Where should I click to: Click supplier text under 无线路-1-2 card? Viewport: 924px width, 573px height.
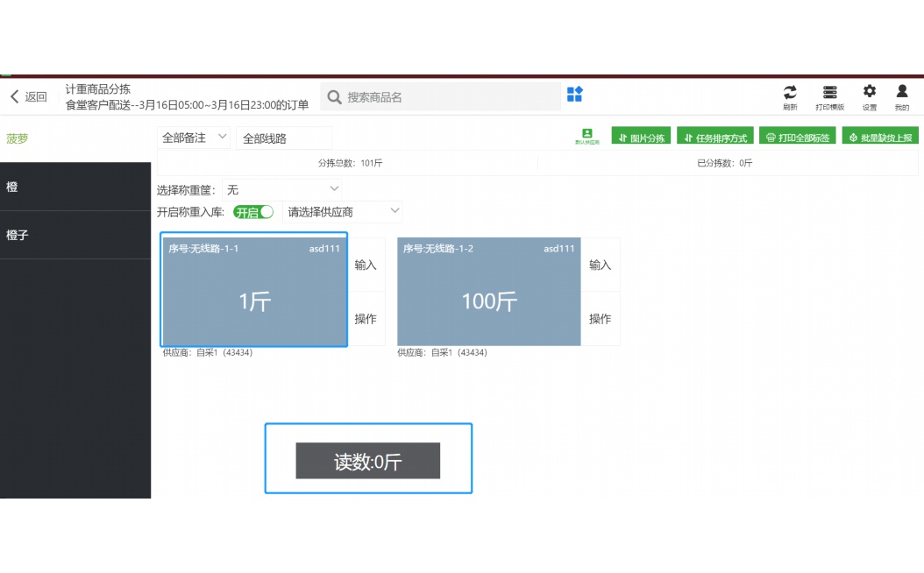(442, 353)
